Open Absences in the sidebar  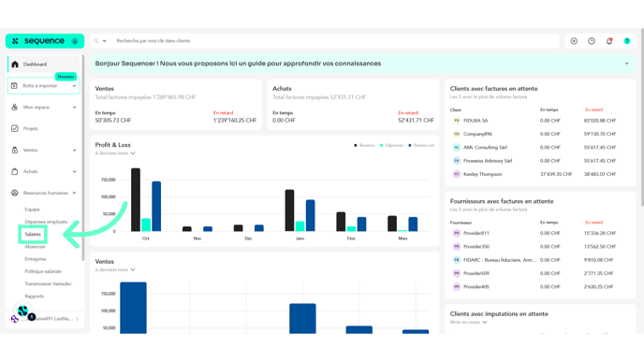tap(35, 247)
